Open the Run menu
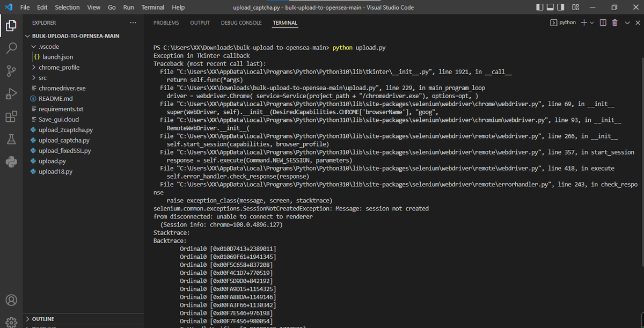 click(129, 7)
